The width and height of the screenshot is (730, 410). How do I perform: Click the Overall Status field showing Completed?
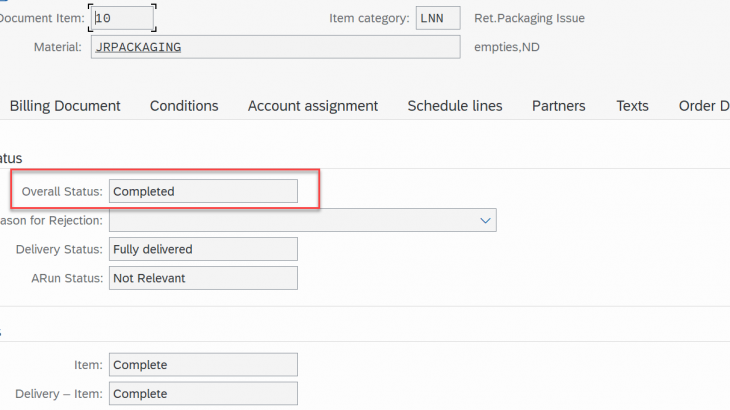click(x=203, y=191)
